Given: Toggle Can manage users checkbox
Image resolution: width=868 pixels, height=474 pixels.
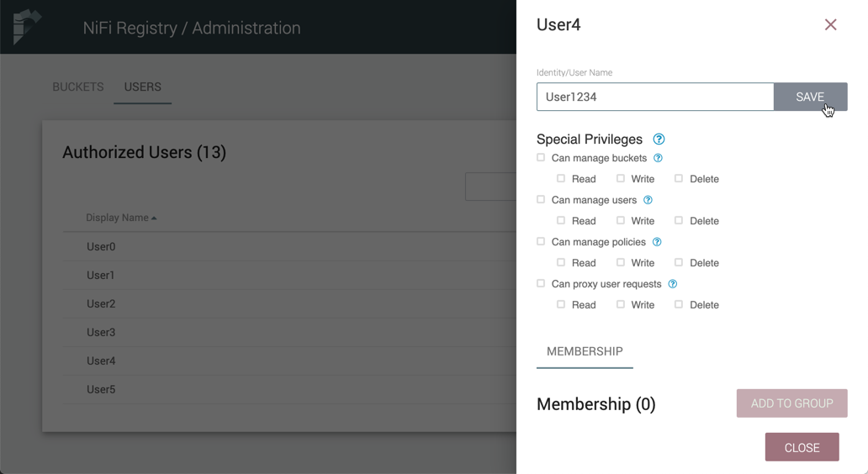Looking at the screenshot, I should tap(541, 200).
